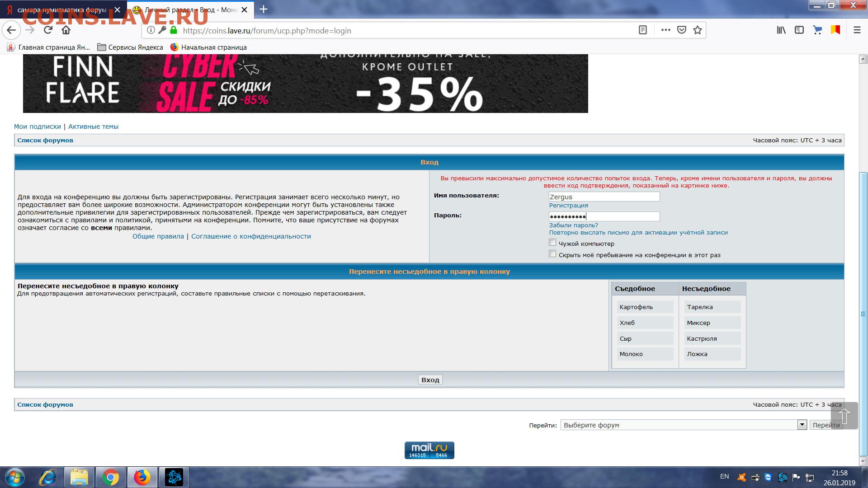The image size is (868, 488).
Task: Select 'Миксер' item in captcha list
Action: [712, 323]
